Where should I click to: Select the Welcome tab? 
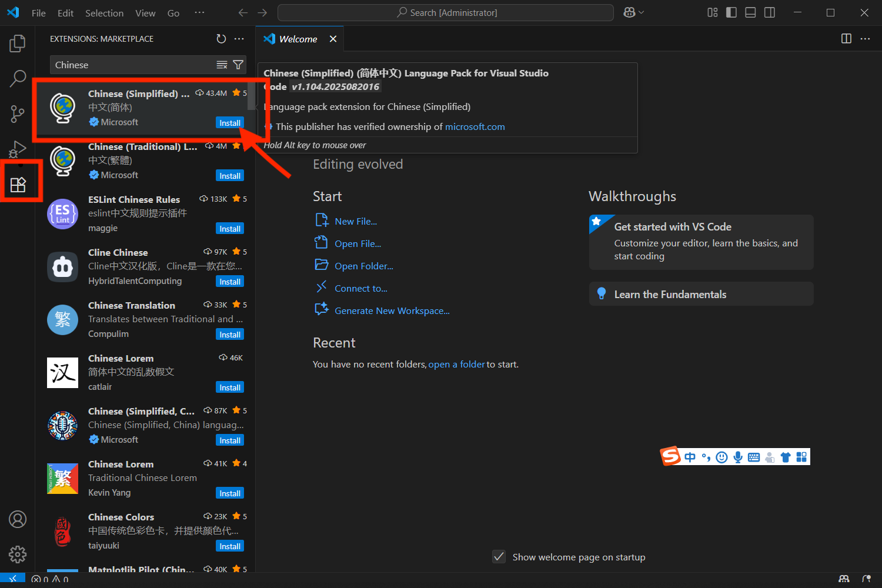coord(298,39)
